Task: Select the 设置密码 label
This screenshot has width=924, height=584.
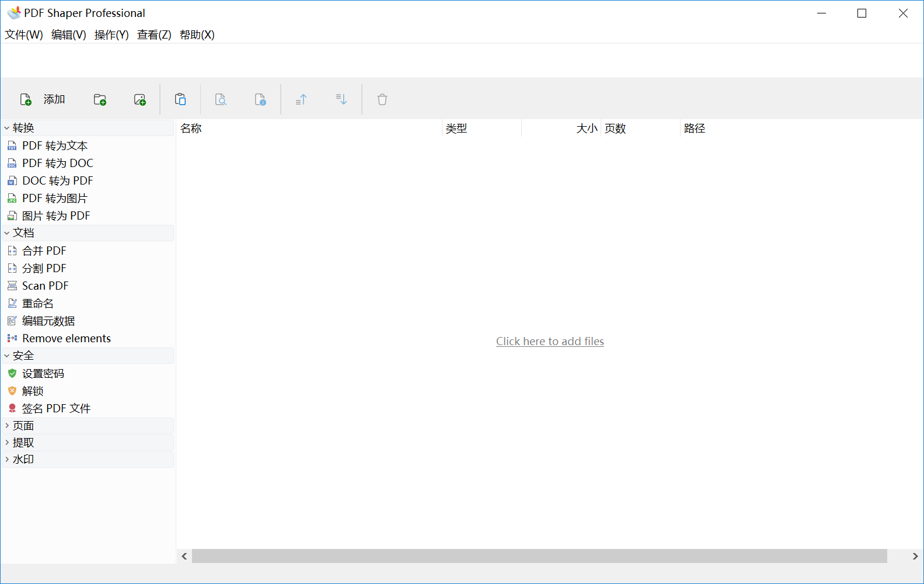Action: pos(43,373)
